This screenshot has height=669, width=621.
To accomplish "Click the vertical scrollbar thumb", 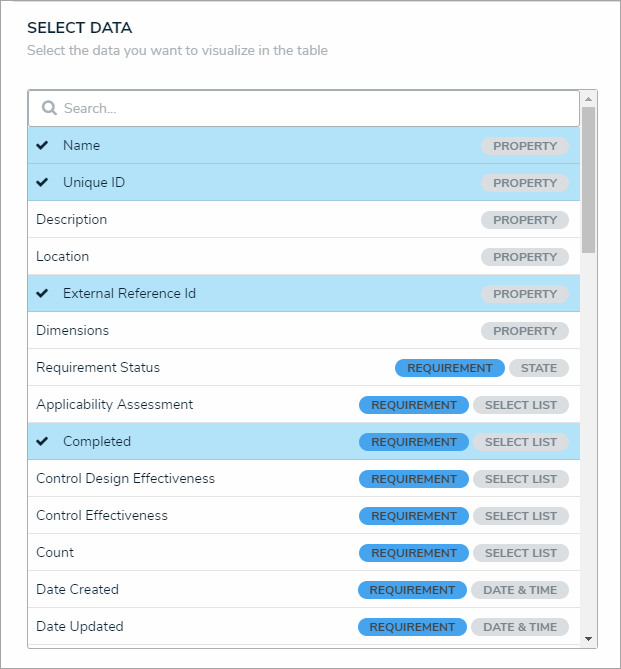I will click(589, 180).
